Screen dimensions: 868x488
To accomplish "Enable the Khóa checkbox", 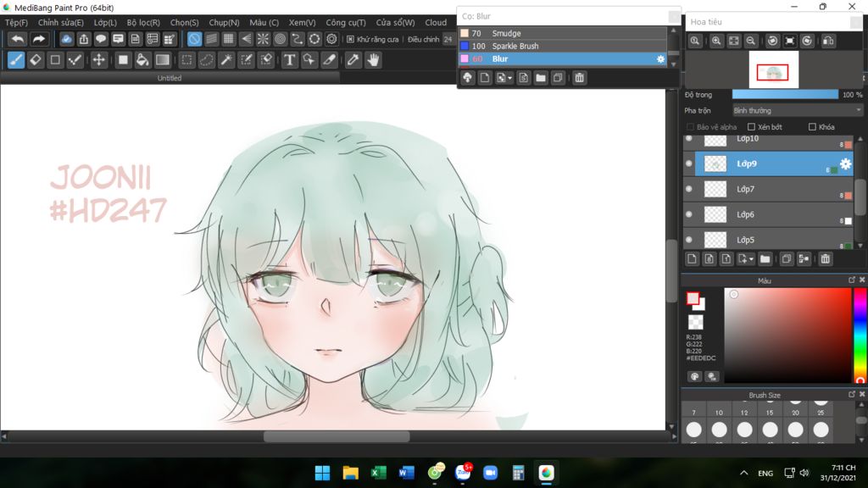I will click(812, 127).
